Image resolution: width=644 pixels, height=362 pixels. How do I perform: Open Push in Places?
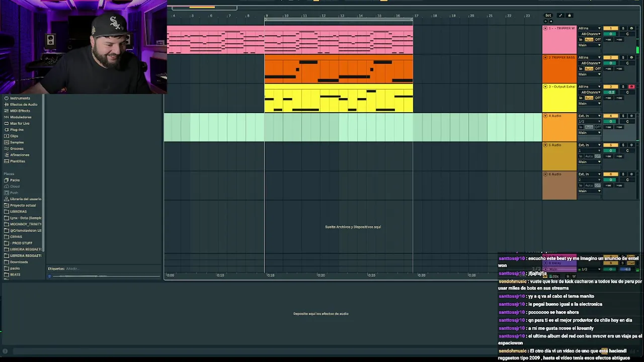click(14, 193)
